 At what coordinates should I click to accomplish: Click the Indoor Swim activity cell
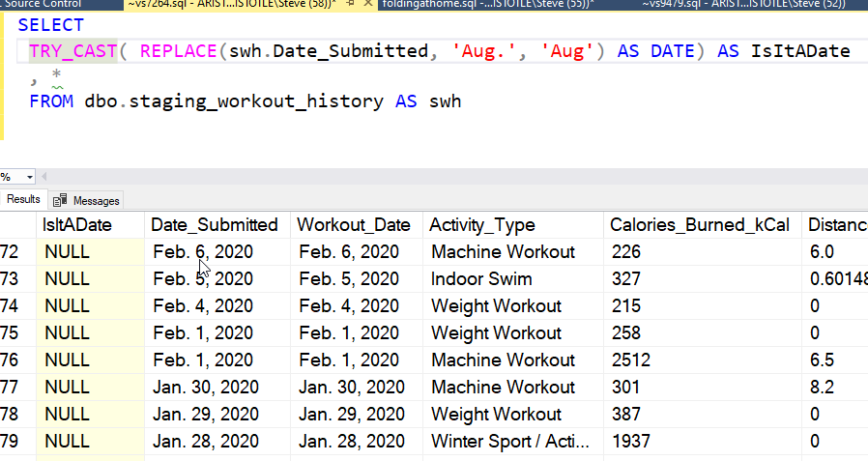click(481, 279)
